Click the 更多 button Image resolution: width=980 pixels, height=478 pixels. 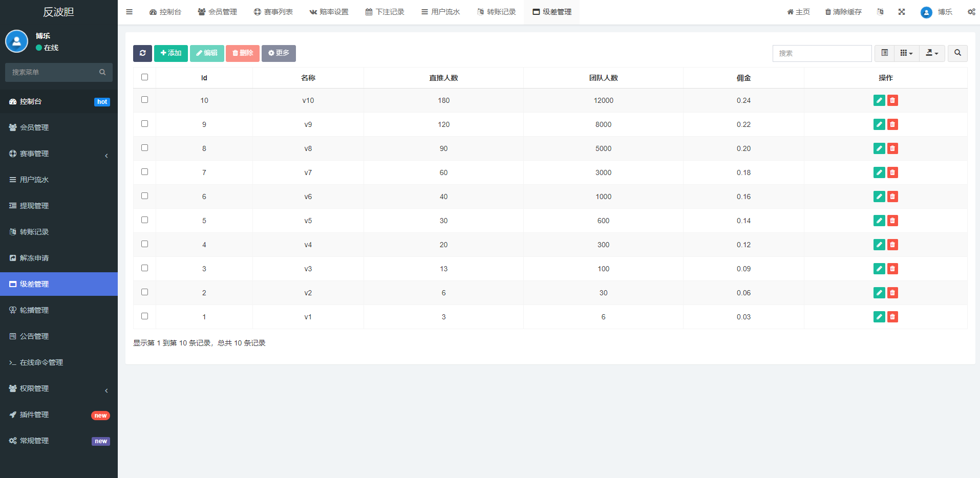tap(279, 53)
